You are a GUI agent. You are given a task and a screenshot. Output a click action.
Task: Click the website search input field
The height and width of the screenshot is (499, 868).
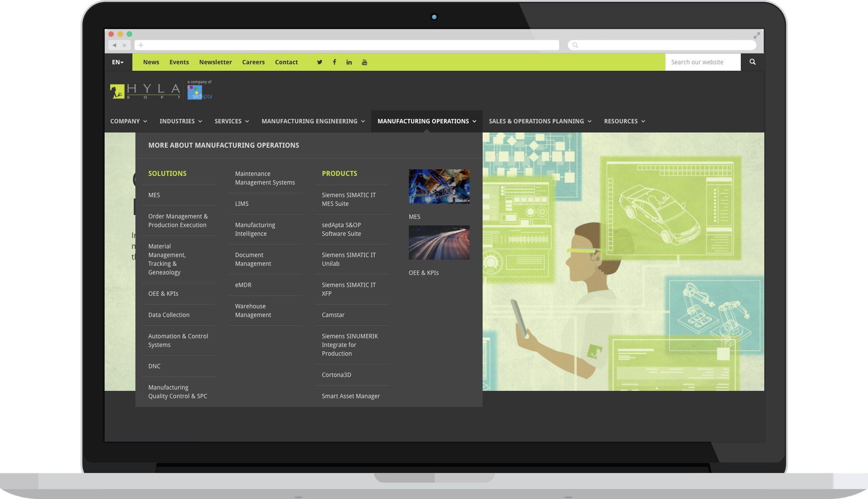[x=703, y=62]
